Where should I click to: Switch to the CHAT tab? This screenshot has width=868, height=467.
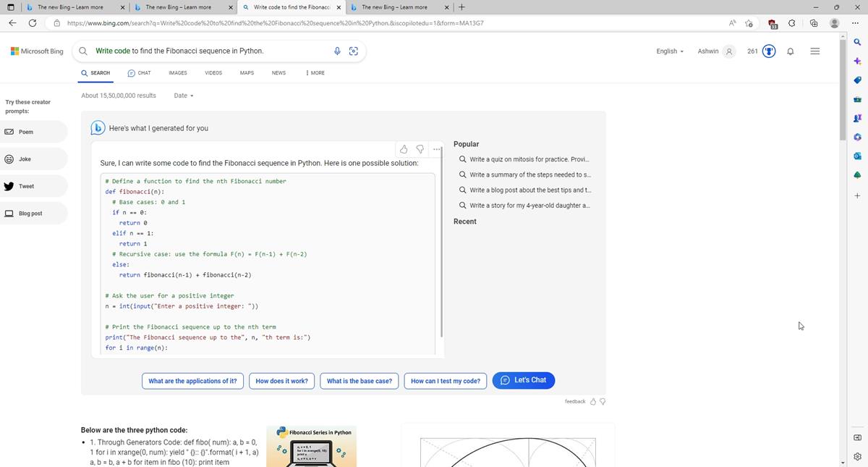tap(140, 72)
